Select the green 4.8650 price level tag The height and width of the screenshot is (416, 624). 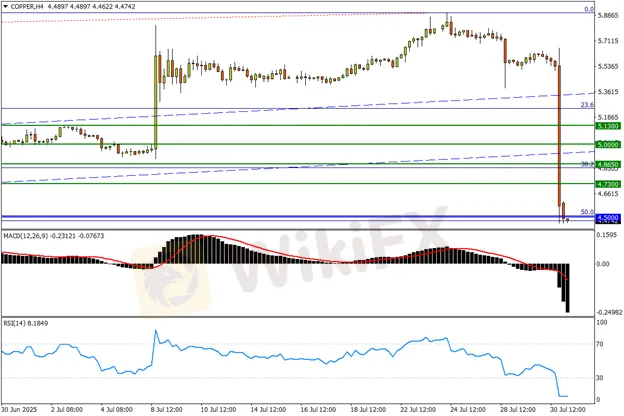pyautogui.click(x=608, y=164)
